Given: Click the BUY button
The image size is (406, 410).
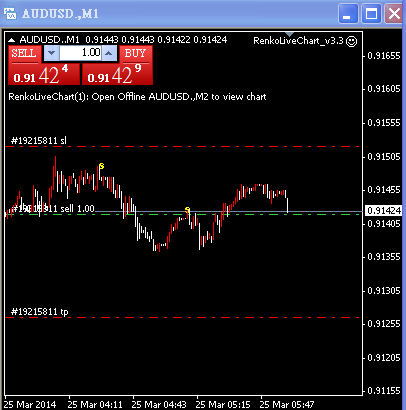Looking at the screenshot, I should coord(136,53).
